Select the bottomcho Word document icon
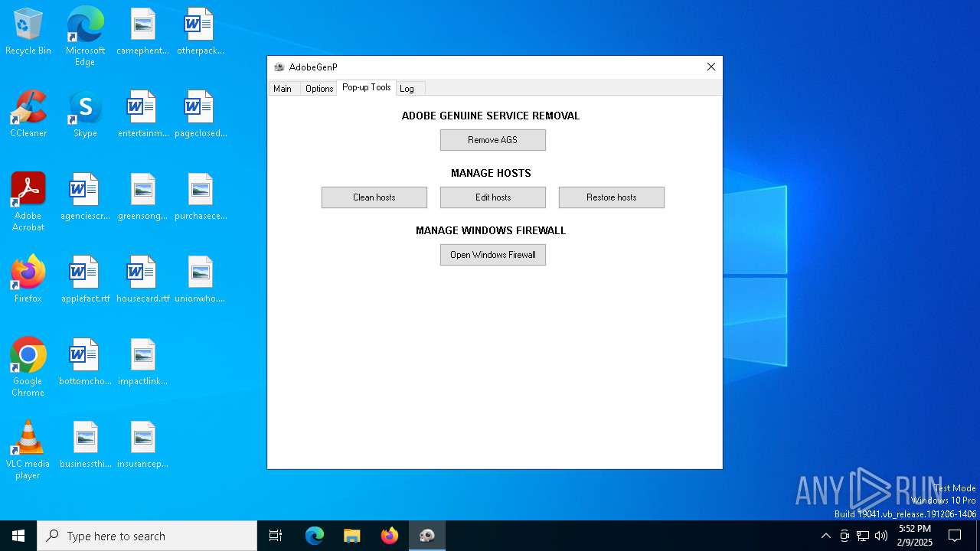The height and width of the screenshot is (551, 980). pyautogui.click(x=85, y=362)
